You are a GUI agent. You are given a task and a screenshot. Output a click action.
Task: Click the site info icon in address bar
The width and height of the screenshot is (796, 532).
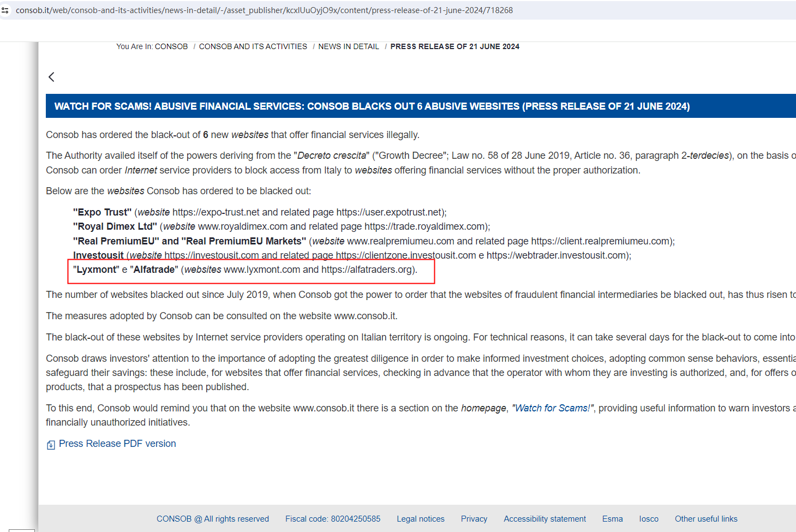(5, 10)
